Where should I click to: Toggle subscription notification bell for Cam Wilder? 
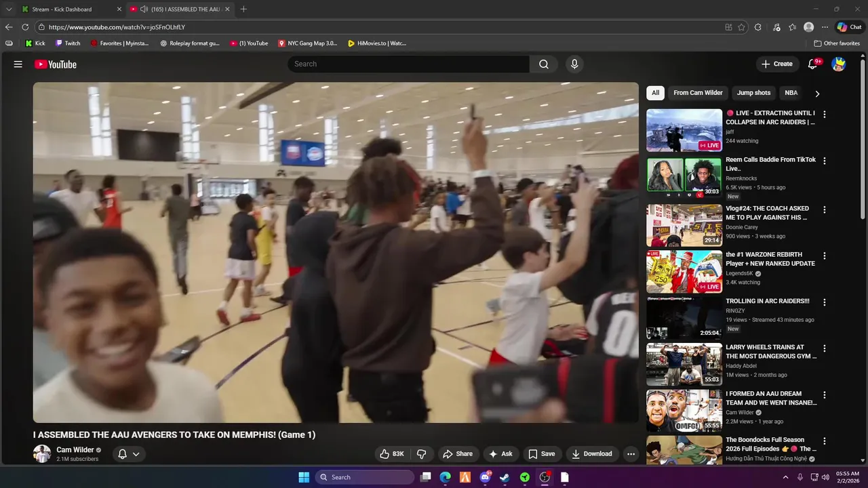[x=123, y=454]
